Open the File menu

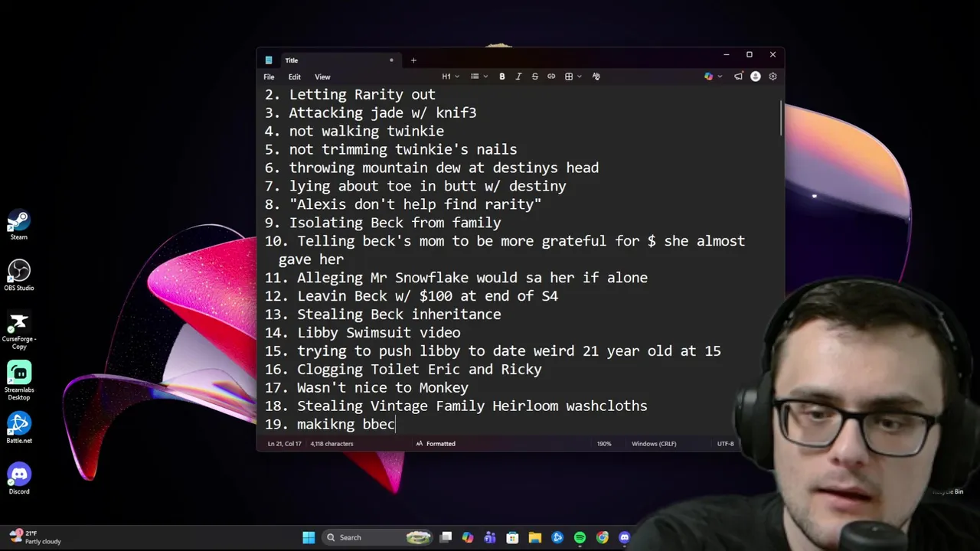[269, 77]
